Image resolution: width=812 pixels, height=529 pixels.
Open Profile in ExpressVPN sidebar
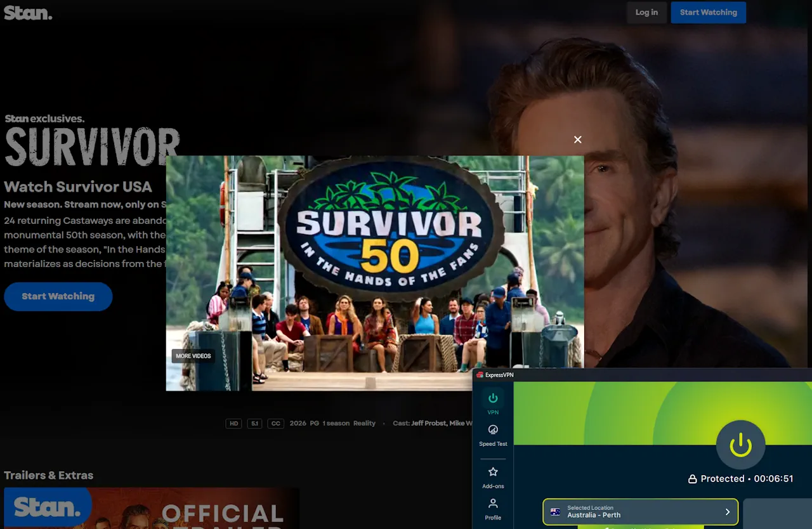[x=493, y=509]
